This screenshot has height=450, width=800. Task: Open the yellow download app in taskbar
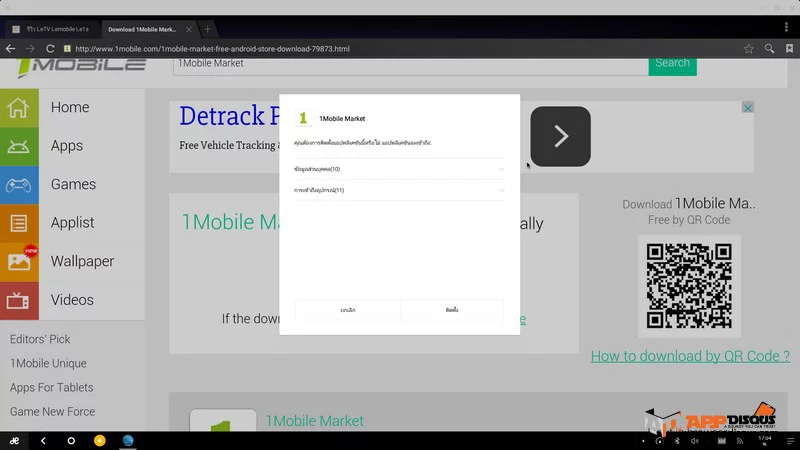(x=99, y=440)
